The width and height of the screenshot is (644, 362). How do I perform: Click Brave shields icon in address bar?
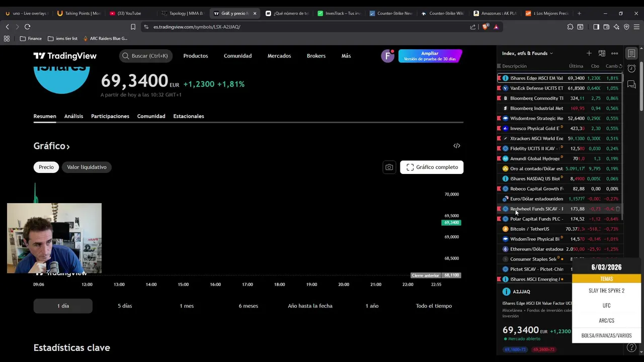click(x=485, y=27)
